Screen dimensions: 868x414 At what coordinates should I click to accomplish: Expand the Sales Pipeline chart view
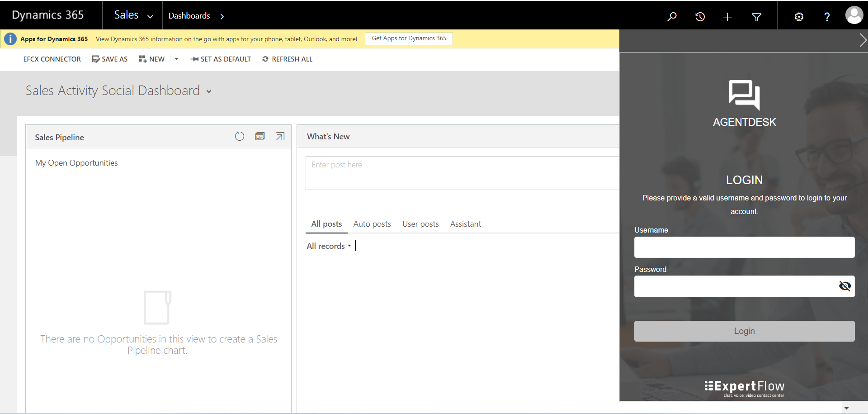(280, 136)
